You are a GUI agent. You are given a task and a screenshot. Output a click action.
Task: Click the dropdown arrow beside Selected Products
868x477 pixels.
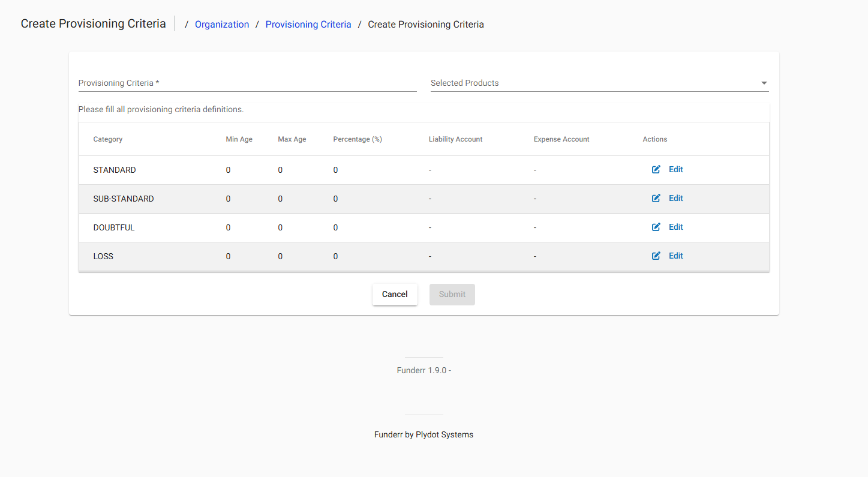pyautogui.click(x=764, y=83)
